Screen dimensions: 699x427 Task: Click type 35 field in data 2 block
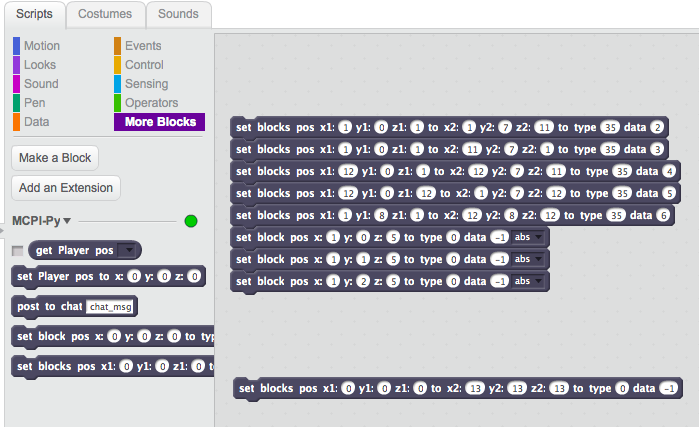click(610, 127)
